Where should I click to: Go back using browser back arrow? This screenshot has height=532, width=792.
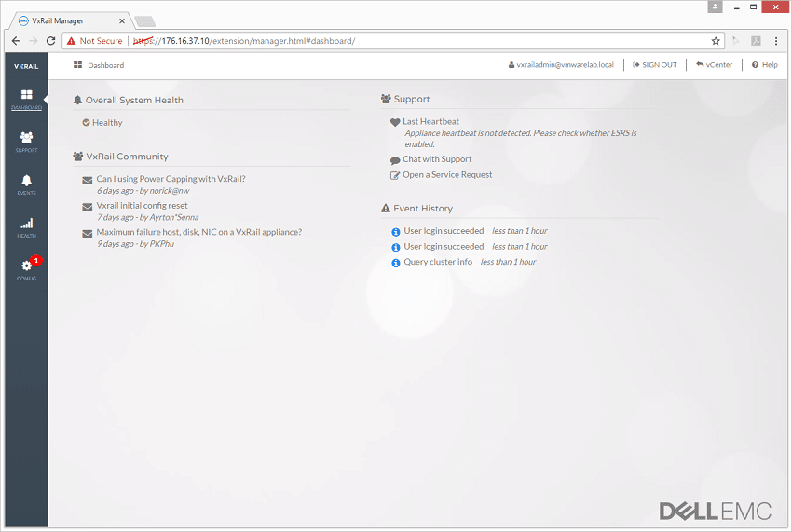pos(16,41)
